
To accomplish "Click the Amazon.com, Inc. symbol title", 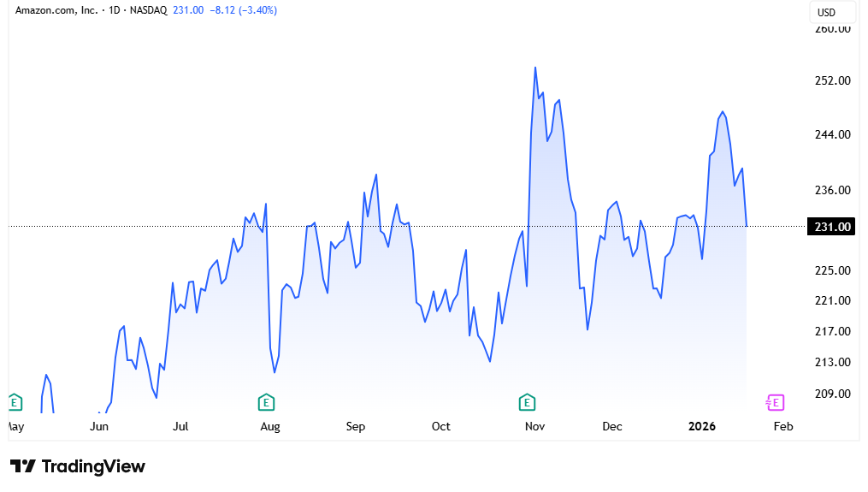I will point(56,10).
